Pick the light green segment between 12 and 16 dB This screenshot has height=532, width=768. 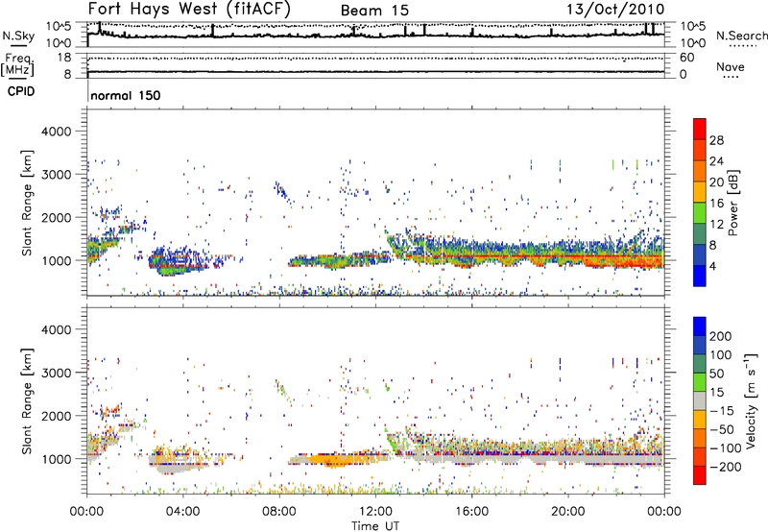700,213
